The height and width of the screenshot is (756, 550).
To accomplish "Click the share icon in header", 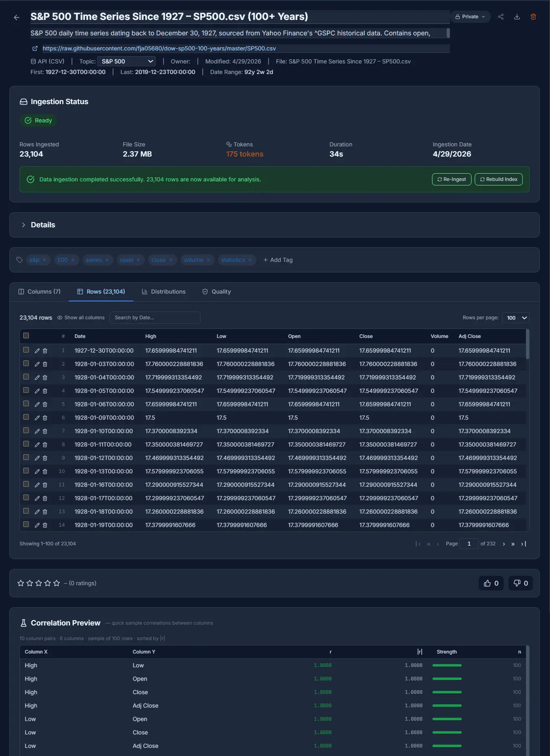I will (501, 17).
